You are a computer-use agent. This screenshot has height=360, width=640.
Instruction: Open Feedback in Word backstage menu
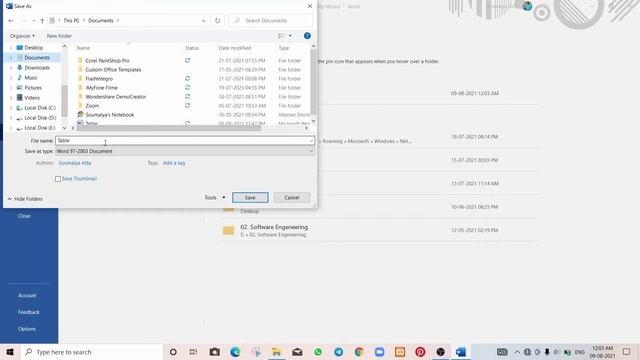(29, 312)
